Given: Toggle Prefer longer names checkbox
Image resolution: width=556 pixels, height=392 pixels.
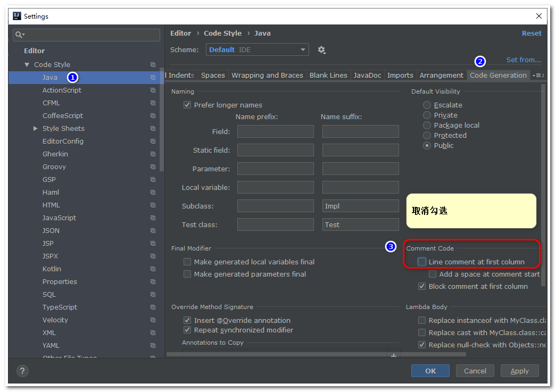Looking at the screenshot, I should (x=187, y=105).
